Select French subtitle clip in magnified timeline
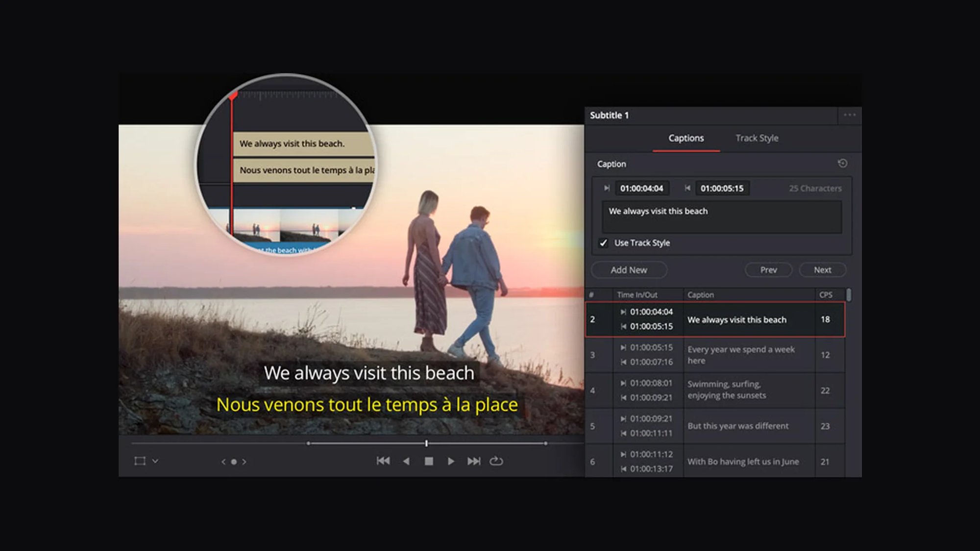Viewport: 980px width, 551px height. tap(304, 170)
